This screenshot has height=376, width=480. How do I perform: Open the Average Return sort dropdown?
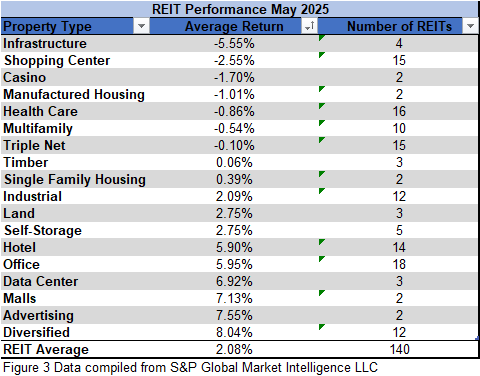[309, 26]
